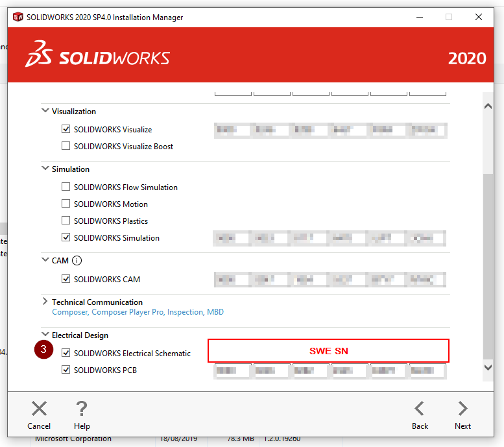Expand the Technical Communication section

pos(45,302)
